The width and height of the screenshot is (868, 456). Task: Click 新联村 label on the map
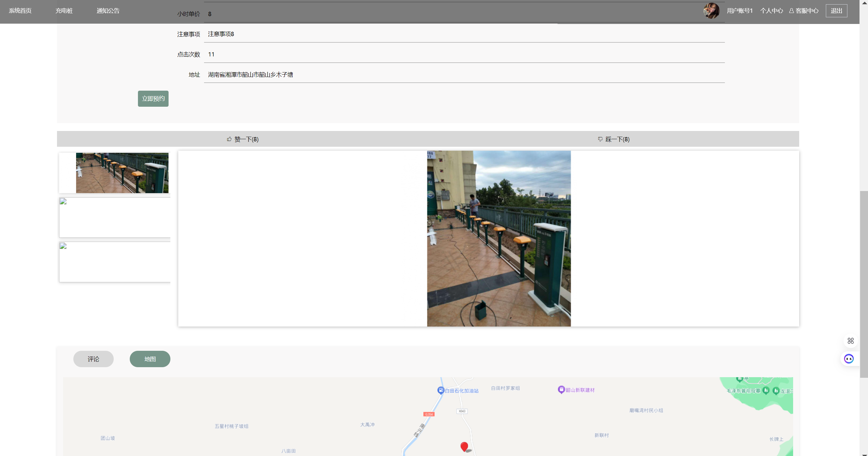[602, 435]
